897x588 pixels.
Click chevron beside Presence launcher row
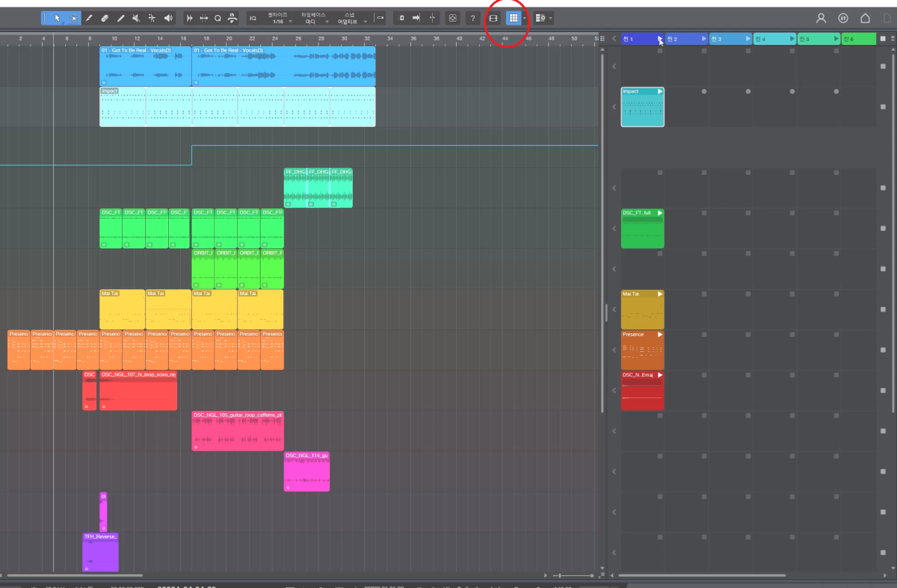coord(614,350)
